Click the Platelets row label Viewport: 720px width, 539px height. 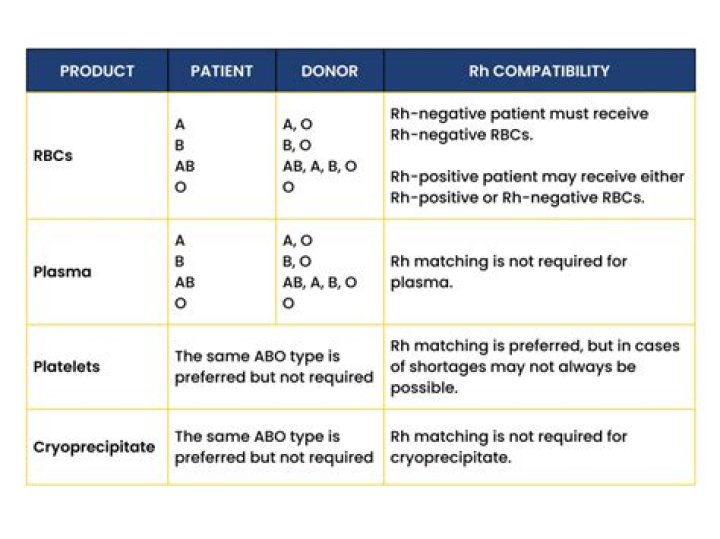coord(66,367)
